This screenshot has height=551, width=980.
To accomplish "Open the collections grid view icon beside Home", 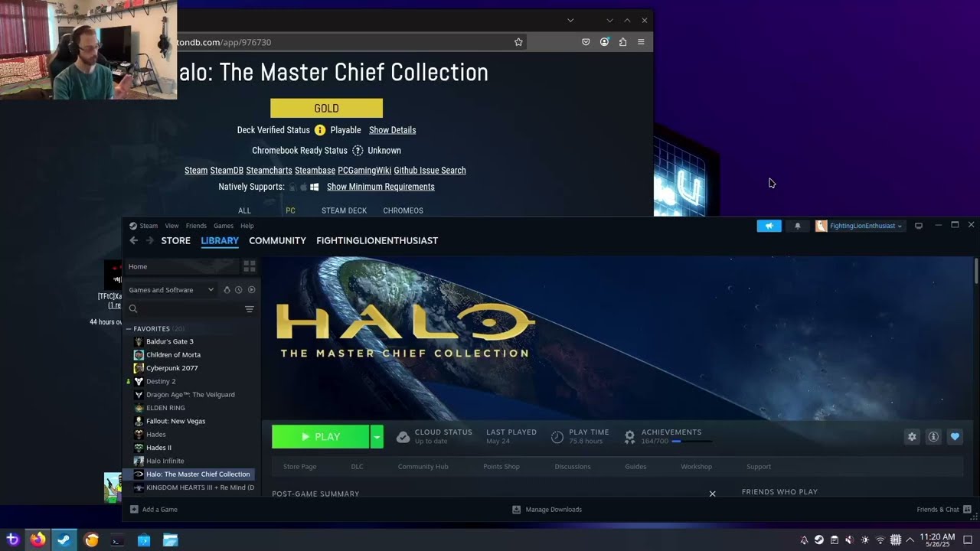I will click(249, 266).
